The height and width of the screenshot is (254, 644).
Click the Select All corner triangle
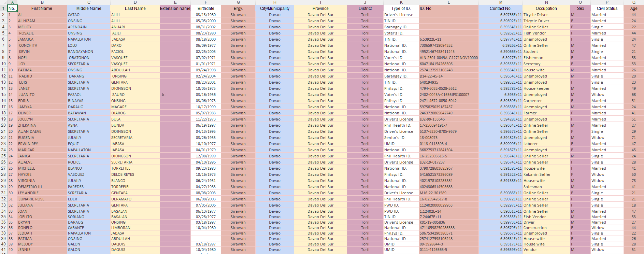(3, 2)
